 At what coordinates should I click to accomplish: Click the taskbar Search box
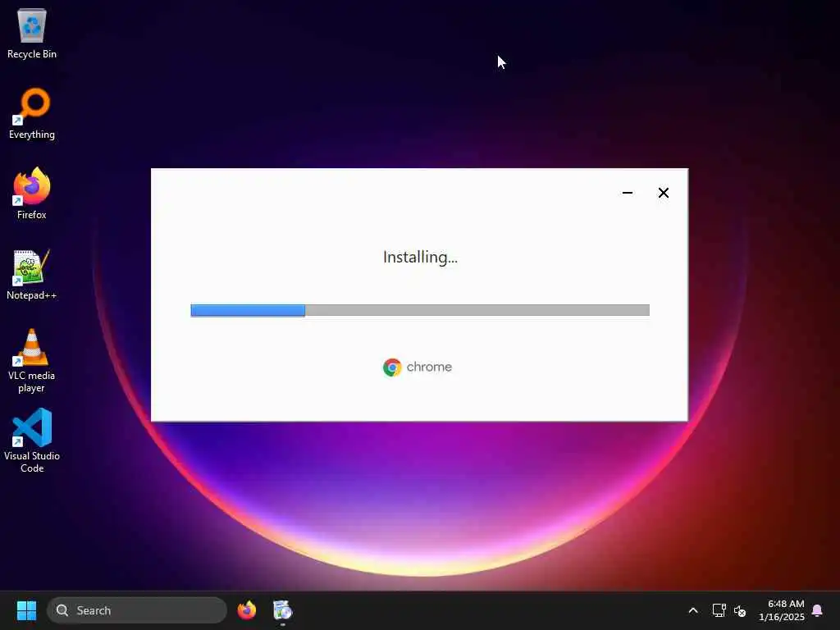[x=137, y=610]
